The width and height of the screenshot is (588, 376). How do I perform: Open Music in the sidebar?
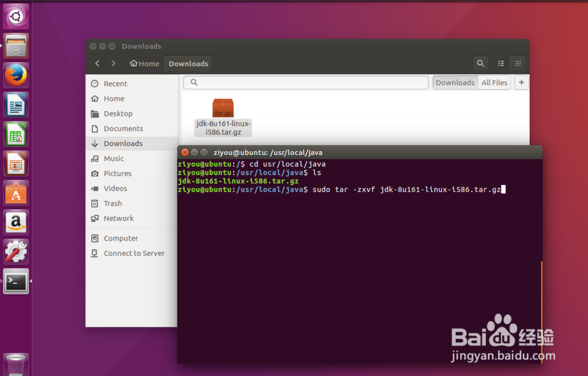tap(132, 159)
